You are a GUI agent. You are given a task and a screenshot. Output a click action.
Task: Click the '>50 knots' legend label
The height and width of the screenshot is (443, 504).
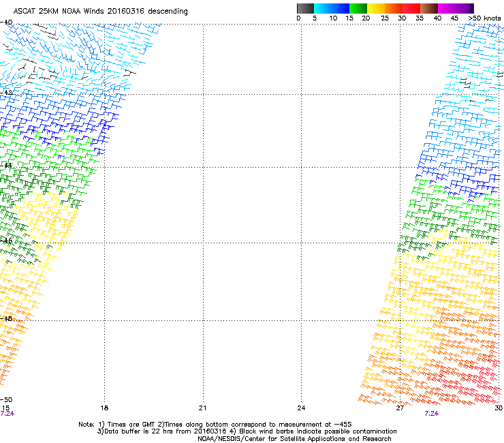tap(484, 18)
